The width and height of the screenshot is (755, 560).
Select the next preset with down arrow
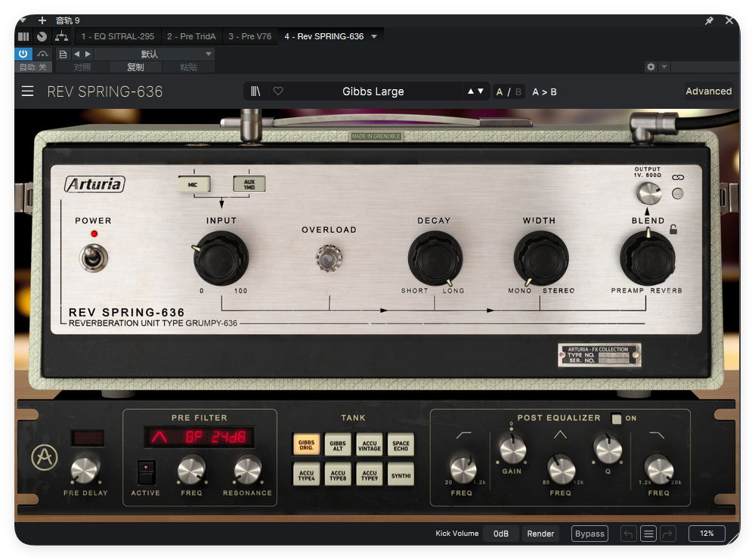click(481, 91)
